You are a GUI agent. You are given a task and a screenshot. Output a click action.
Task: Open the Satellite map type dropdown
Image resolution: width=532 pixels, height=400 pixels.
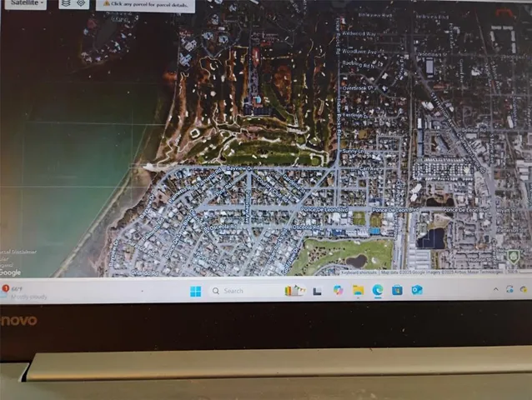(26, 3)
